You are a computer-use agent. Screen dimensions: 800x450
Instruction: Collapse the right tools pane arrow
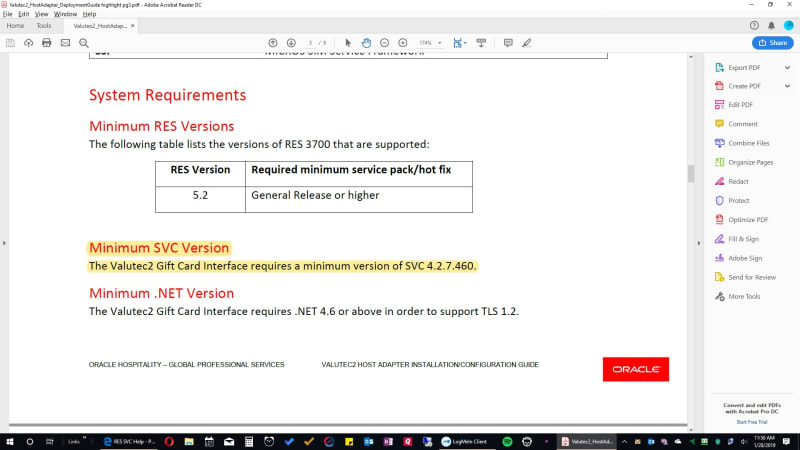click(x=699, y=243)
